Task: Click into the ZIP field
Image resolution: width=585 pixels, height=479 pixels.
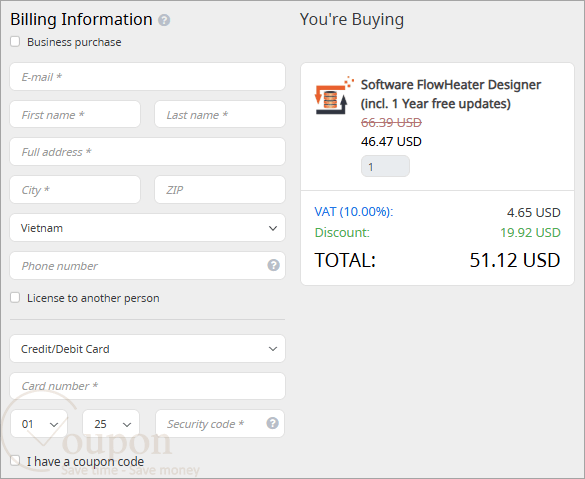Action: coord(220,190)
